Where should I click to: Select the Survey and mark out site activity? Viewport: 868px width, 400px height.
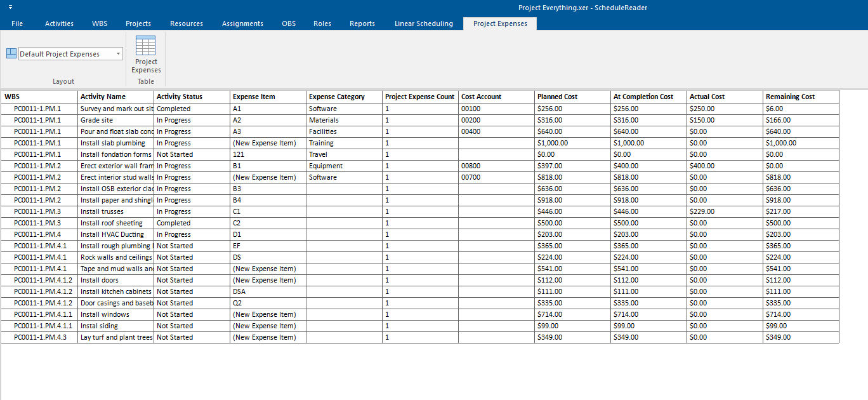(x=116, y=109)
